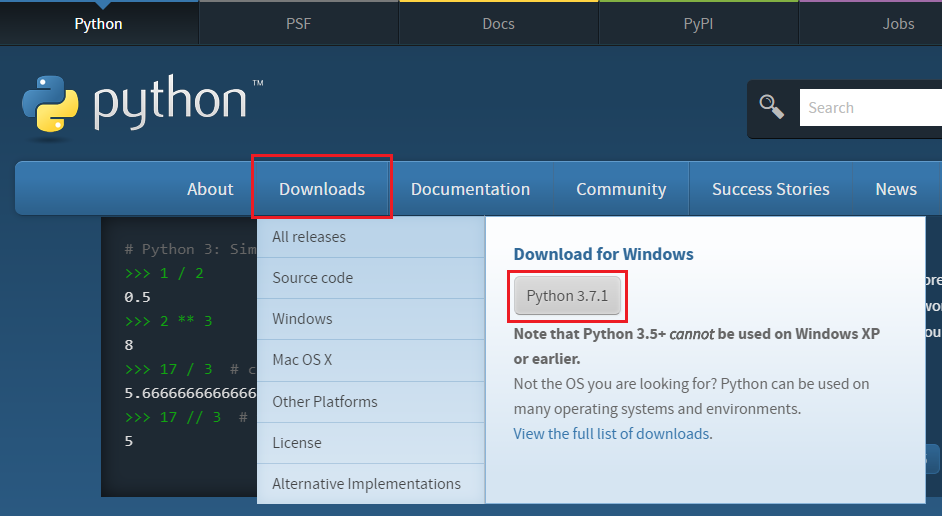Click the output value 0.5

tap(138, 297)
